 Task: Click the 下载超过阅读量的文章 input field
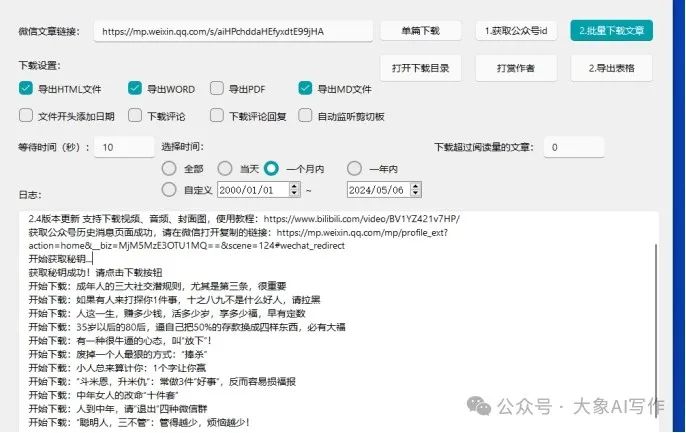(574, 147)
